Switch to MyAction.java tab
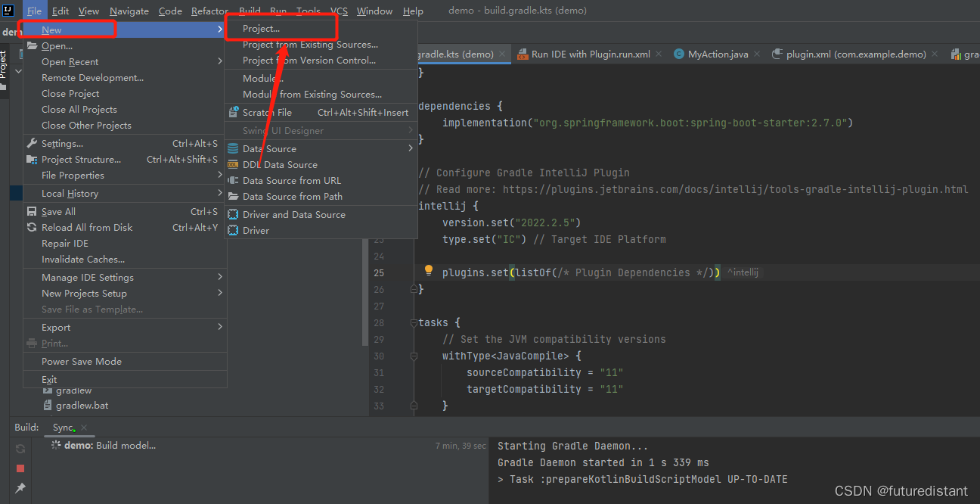The height and width of the screenshot is (504, 980). point(718,54)
